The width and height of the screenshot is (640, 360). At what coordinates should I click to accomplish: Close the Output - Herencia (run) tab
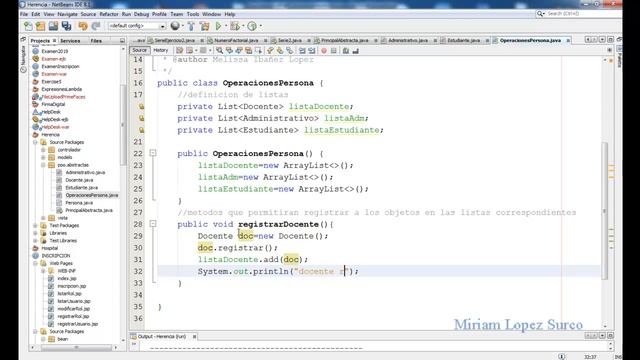194,336
